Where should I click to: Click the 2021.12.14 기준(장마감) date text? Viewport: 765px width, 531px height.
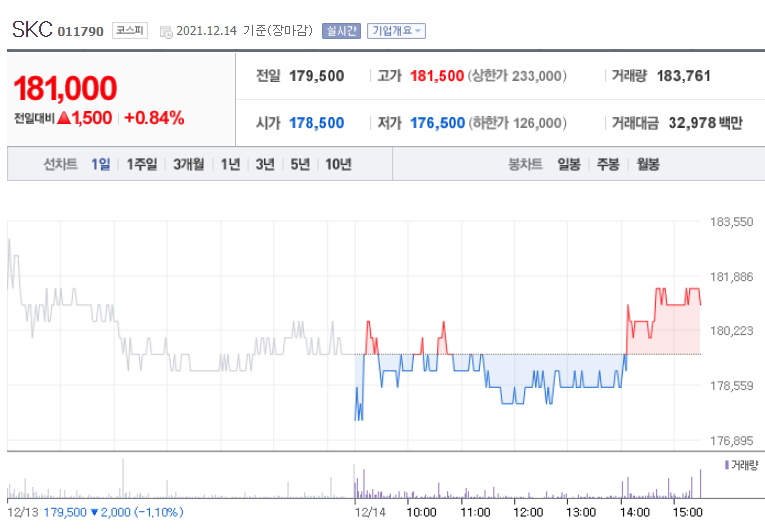click(244, 30)
